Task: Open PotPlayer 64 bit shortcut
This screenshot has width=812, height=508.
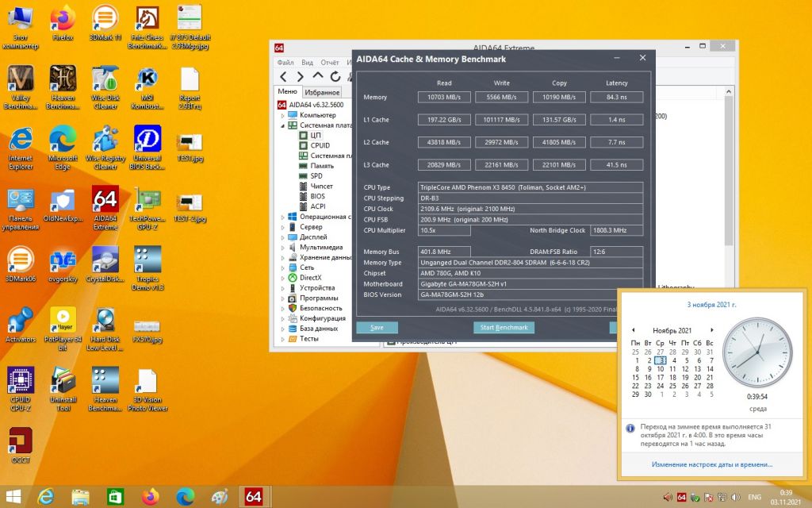Action: coord(63,329)
